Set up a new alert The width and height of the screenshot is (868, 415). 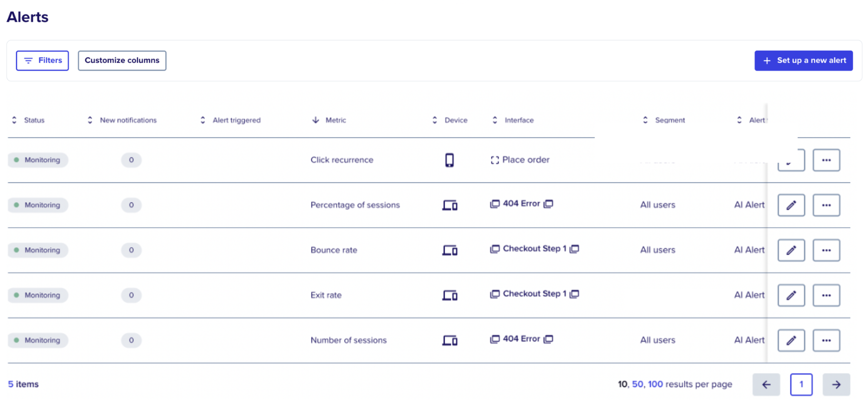tap(803, 60)
